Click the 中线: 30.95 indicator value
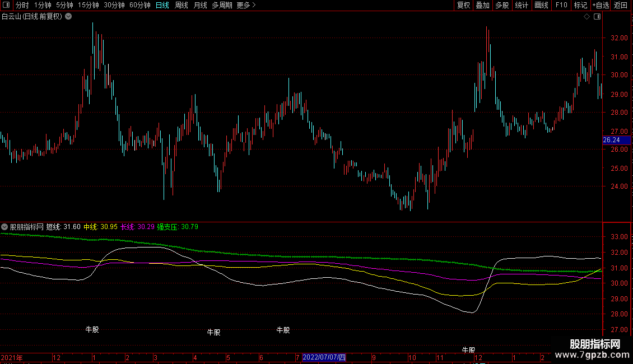The height and width of the screenshot is (364, 633). (100, 227)
